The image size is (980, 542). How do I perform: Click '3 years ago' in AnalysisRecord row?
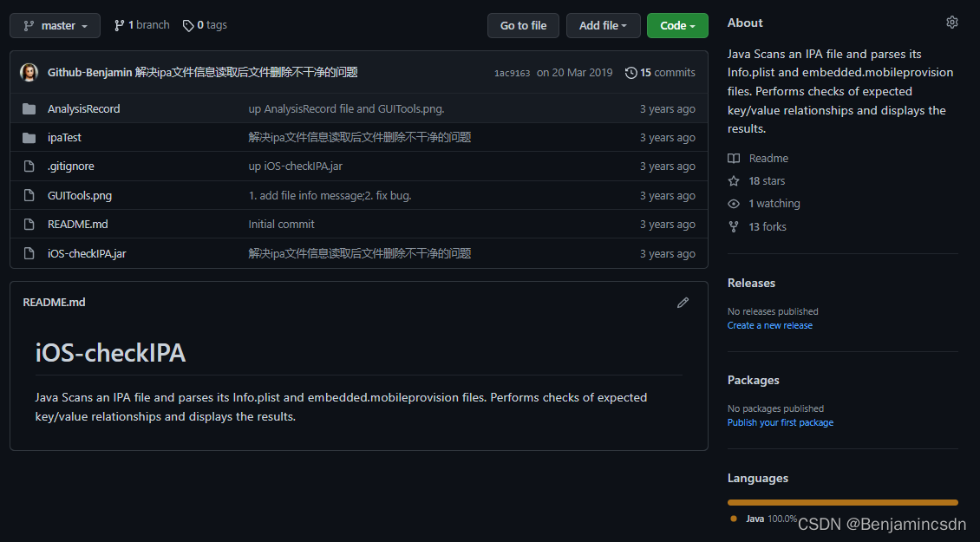pos(668,108)
